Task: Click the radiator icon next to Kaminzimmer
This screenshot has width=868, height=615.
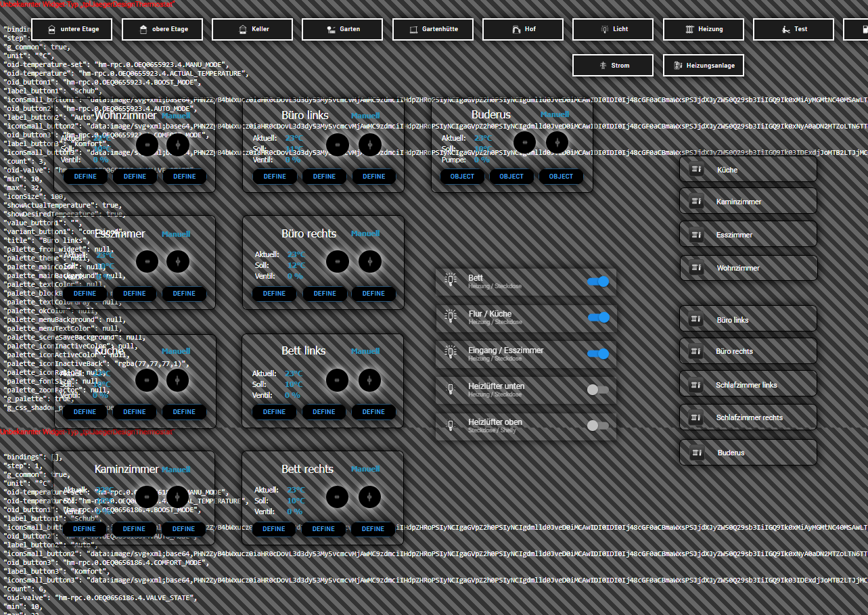Action: tap(696, 202)
